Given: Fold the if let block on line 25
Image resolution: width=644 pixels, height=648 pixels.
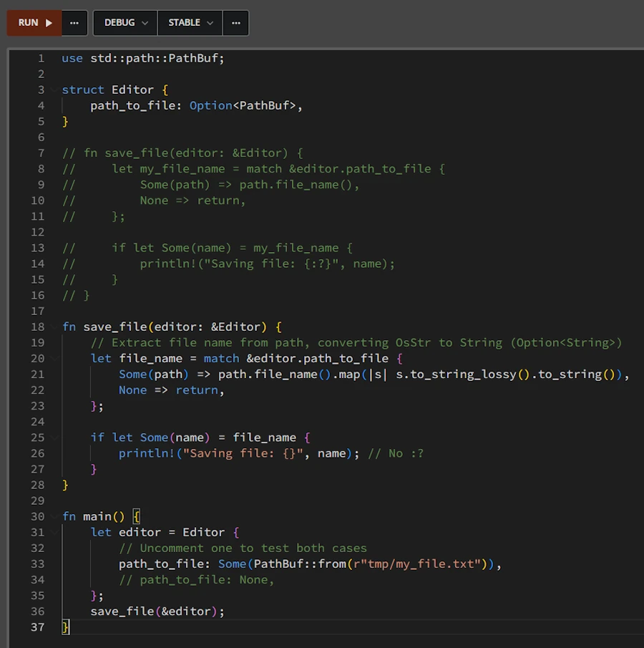Looking at the screenshot, I should 54,437.
